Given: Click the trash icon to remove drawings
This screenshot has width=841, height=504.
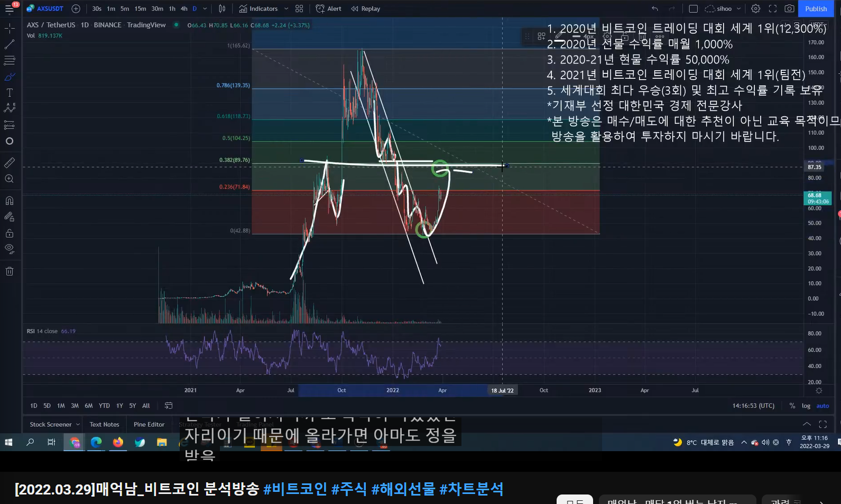Looking at the screenshot, I should [10, 271].
